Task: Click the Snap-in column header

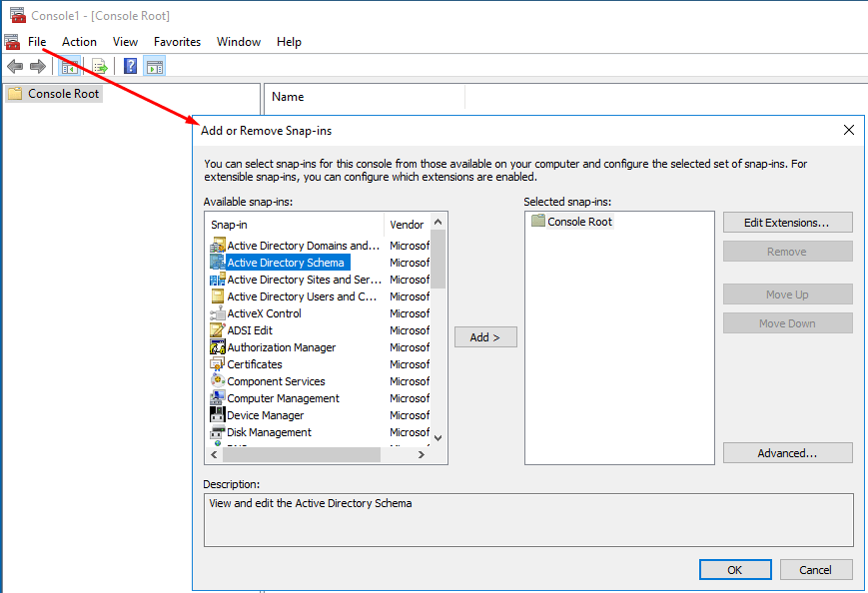Action: click(295, 225)
